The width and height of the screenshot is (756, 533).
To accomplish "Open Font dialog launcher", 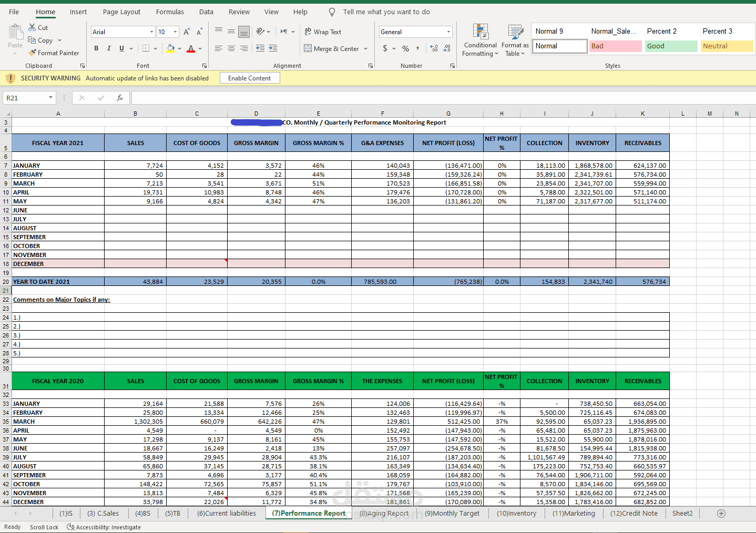I will point(205,66).
